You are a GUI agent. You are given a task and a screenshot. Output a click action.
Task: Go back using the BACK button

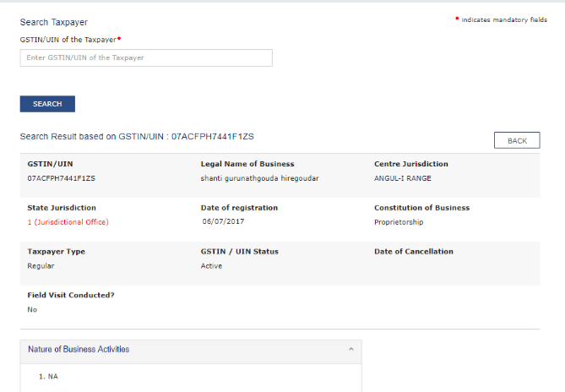517,140
